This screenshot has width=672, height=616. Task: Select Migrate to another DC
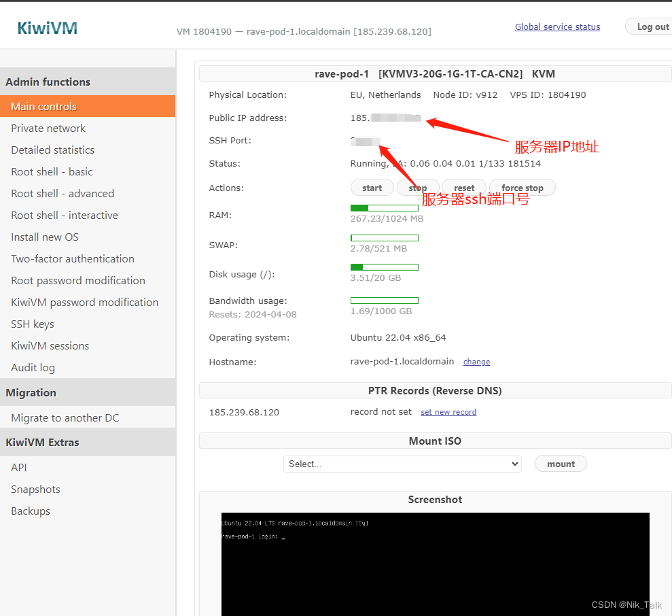[x=65, y=418]
